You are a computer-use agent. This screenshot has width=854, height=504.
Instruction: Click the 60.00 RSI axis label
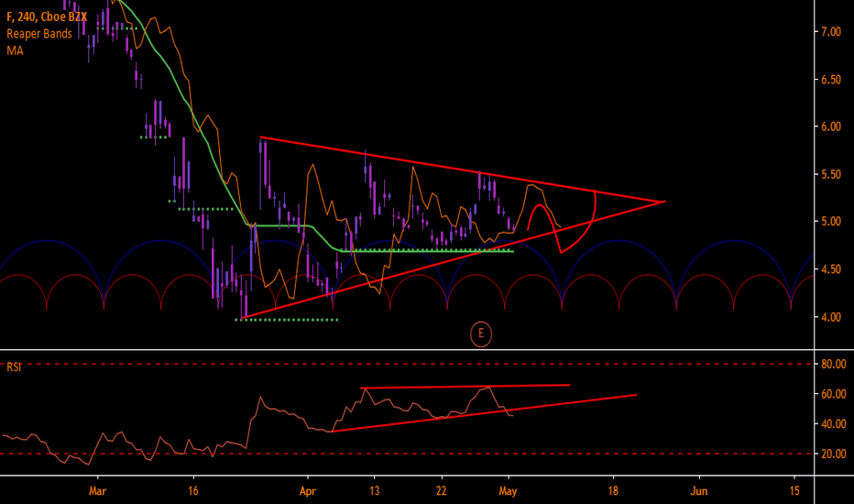pyautogui.click(x=834, y=394)
